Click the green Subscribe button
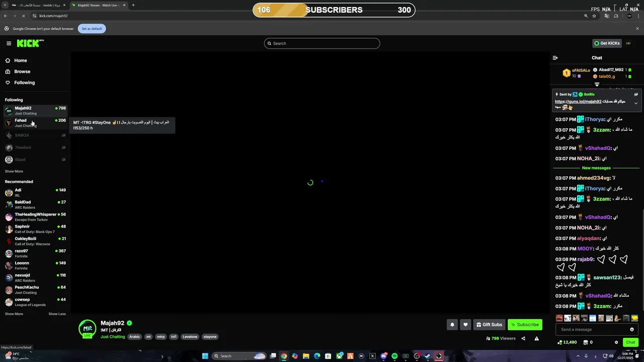 pyautogui.click(x=525, y=325)
